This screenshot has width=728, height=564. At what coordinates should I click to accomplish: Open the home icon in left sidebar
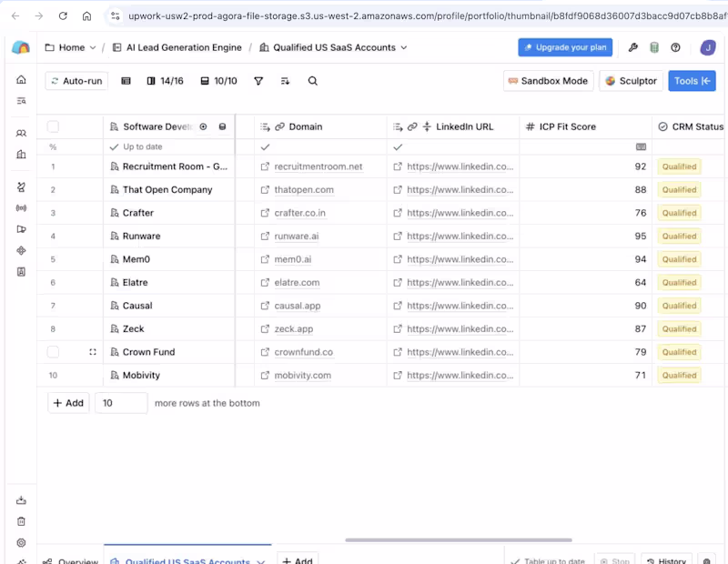(21, 80)
